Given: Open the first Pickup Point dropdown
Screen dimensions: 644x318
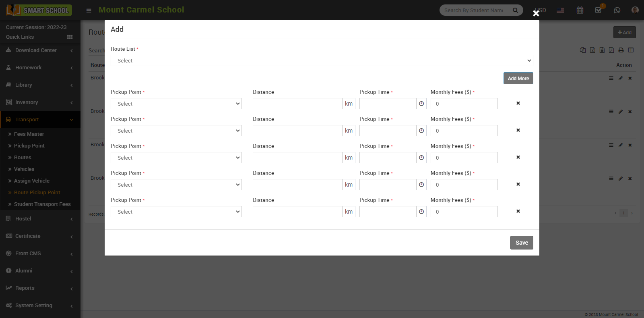Looking at the screenshot, I should click(176, 104).
